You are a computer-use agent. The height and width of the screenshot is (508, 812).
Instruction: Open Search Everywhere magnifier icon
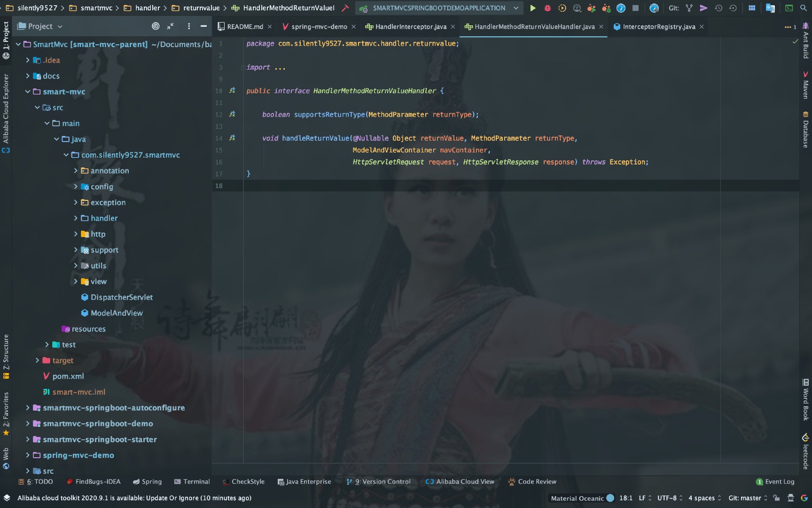[x=804, y=8]
